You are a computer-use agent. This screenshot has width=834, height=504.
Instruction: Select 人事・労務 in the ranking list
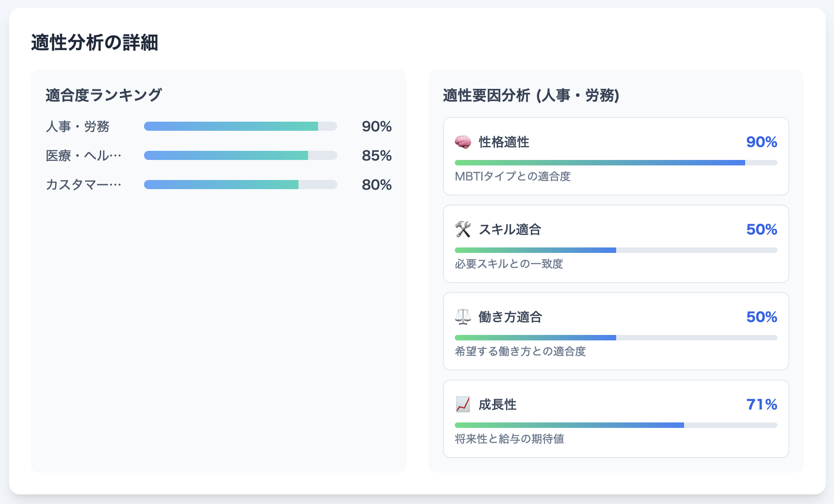pyautogui.click(x=77, y=126)
